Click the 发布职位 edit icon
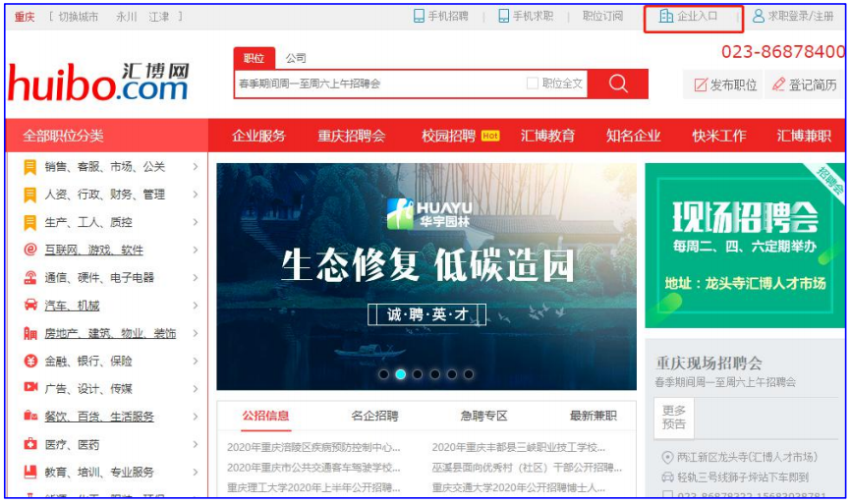850x504 pixels. [x=701, y=85]
